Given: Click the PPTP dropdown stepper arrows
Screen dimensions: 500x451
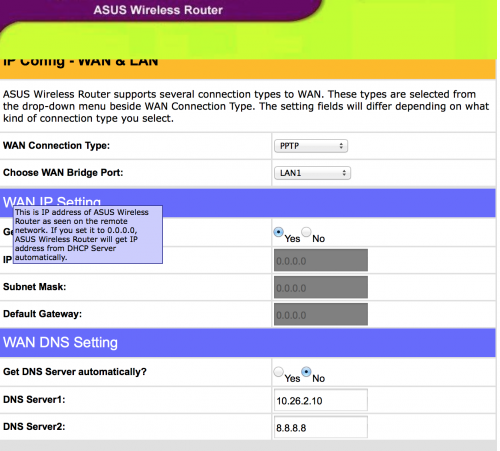Looking at the screenshot, I should click(x=341, y=146).
